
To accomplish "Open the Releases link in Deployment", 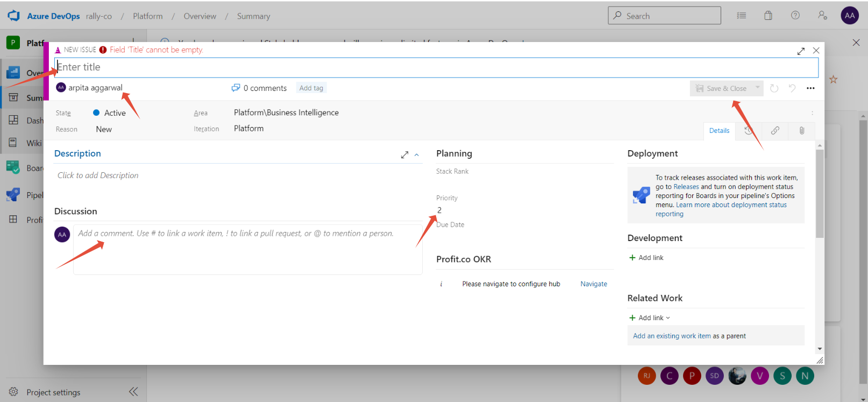I will click(x=686, y=187).
